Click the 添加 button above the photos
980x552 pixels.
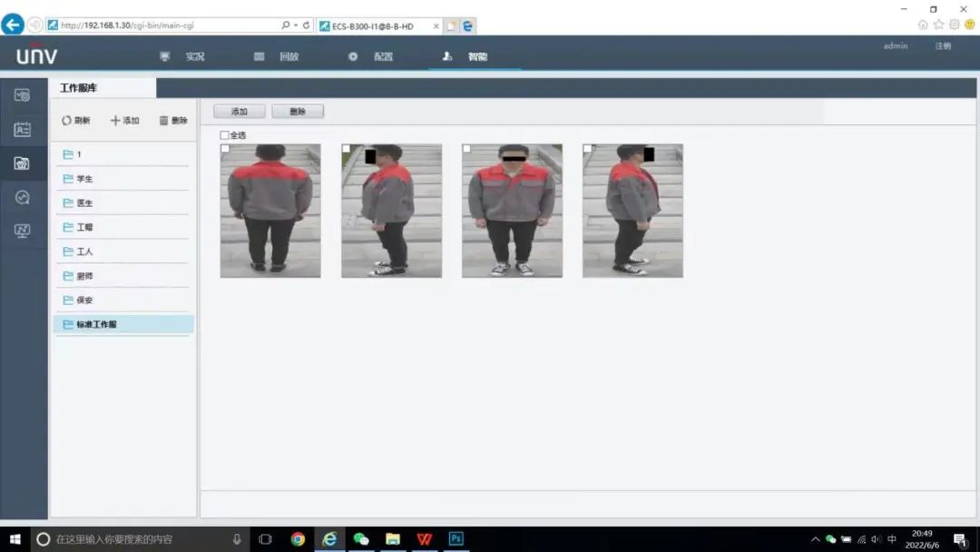click(x=240, y=112)
